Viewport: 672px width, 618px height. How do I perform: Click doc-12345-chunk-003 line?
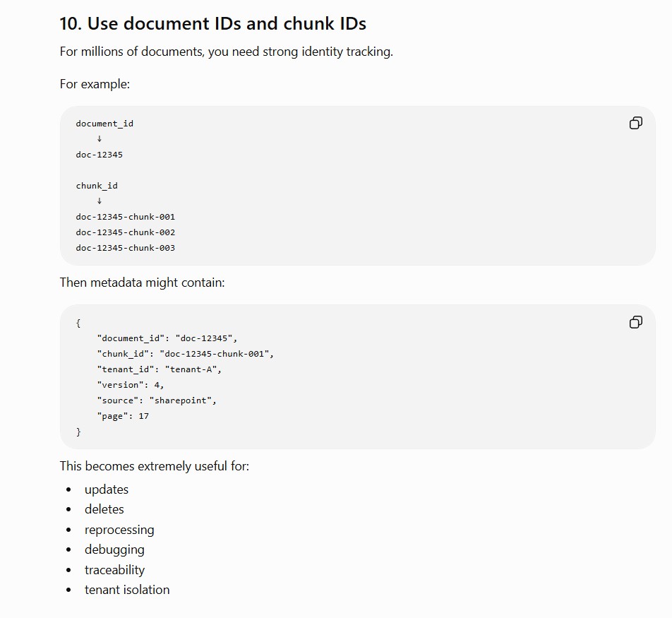pos(126,247)
